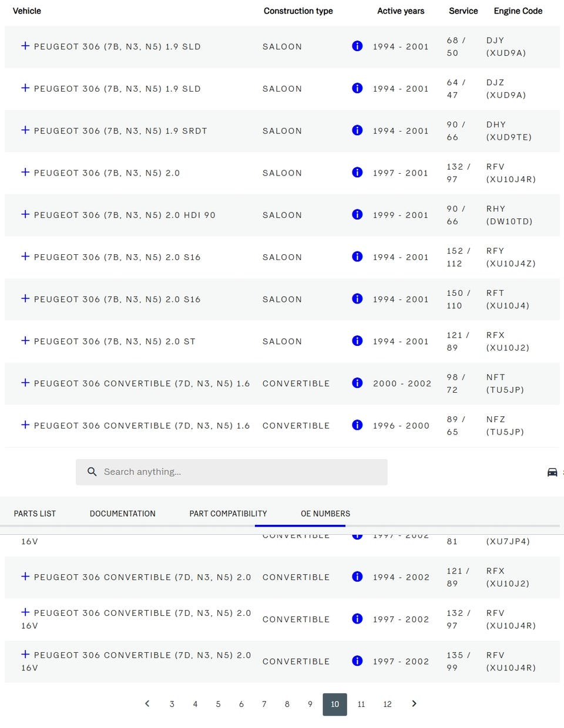Open info icon for 2.0 S16 RFT row
The image size is (564, 728).
click(357, 299)
